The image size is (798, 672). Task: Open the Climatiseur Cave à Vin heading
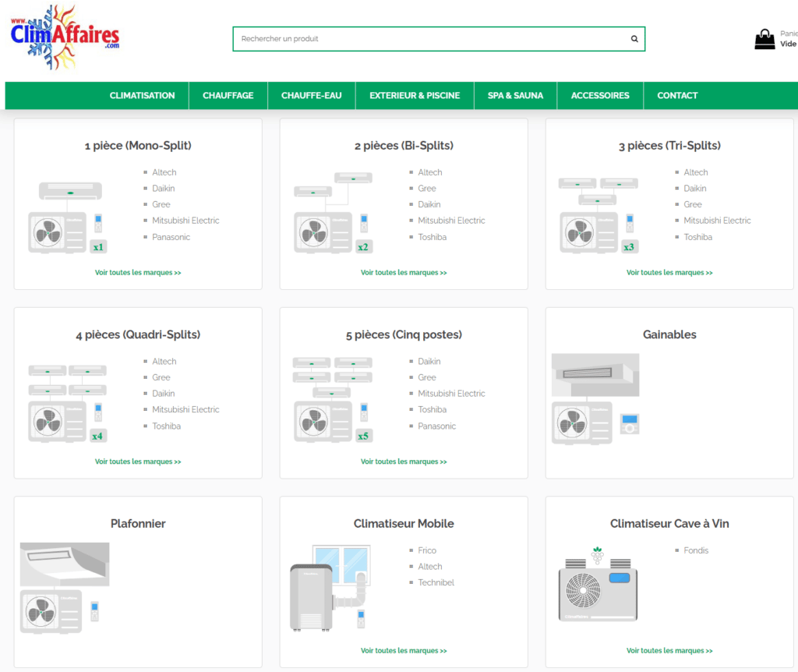point(669,523)
